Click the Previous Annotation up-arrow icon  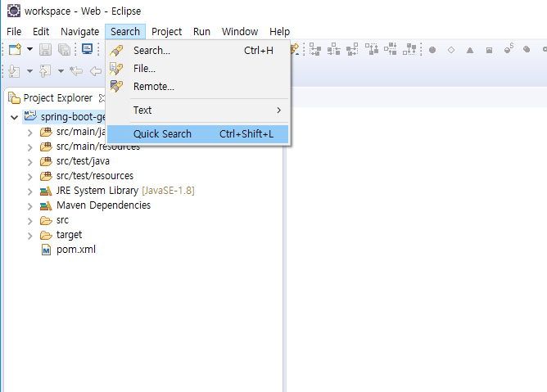[45, 71]
